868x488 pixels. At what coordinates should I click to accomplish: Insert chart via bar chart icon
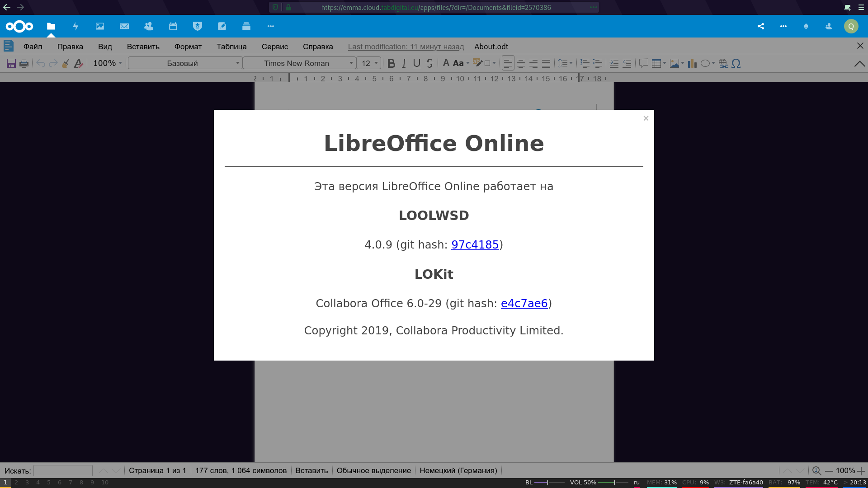pos(692,63)
